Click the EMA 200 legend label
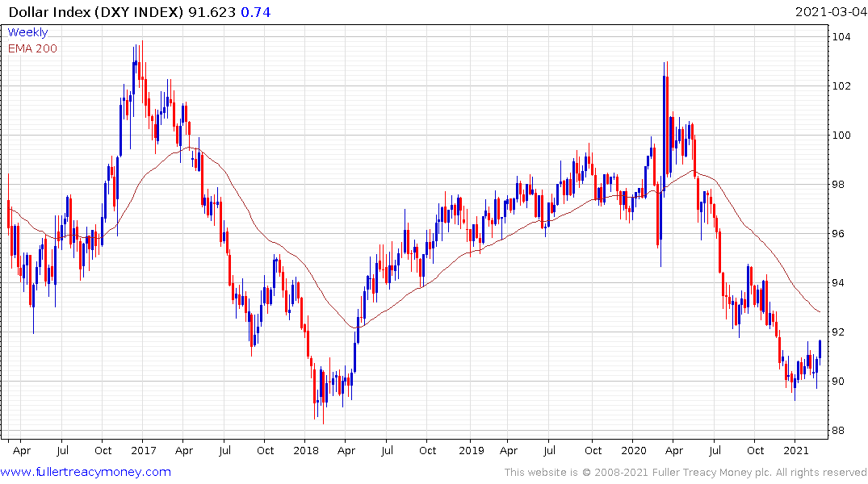868x484 pixels. click(32, 48)
